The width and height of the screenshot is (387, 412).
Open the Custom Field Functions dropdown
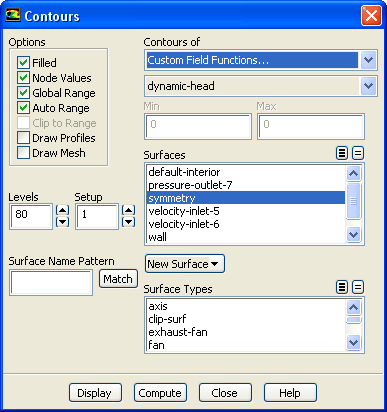click(x=368, y=60)
